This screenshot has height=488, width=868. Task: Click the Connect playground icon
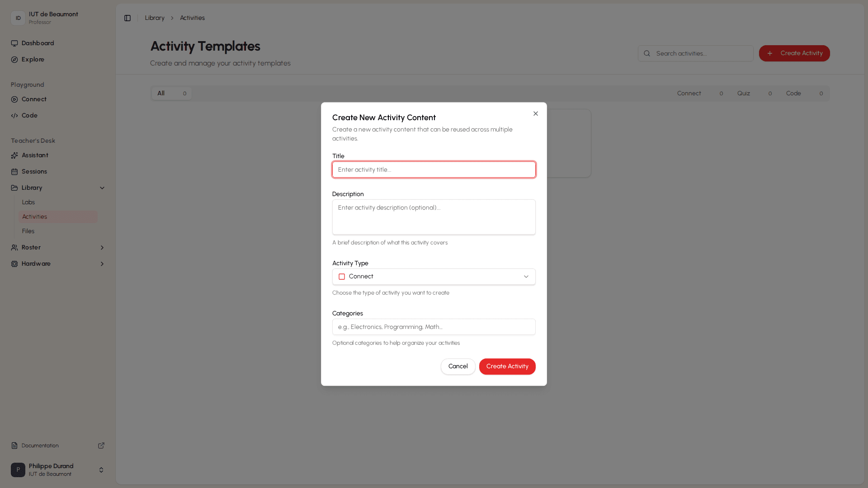14,99
